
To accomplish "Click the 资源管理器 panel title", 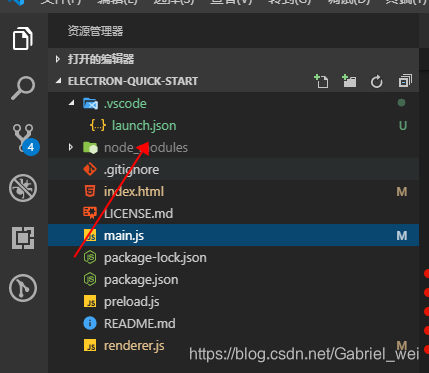I will pyautogui.click(x=95, y=31).
